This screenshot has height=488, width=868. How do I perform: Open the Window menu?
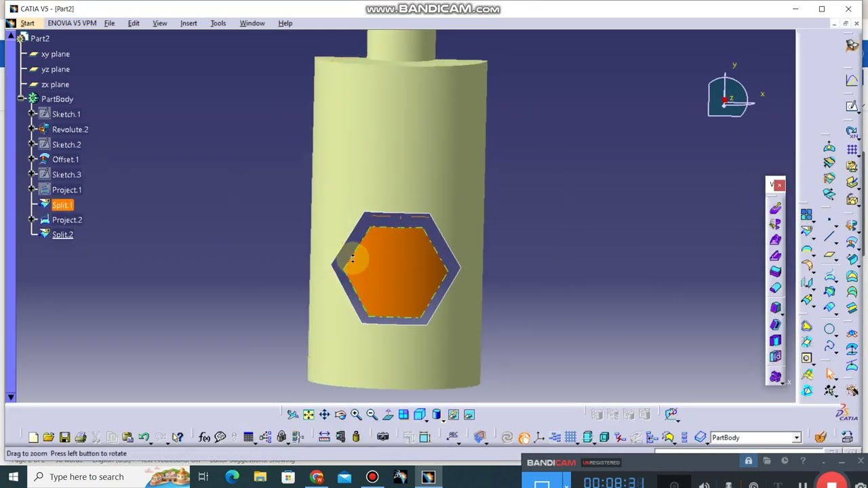click(252, 23)
